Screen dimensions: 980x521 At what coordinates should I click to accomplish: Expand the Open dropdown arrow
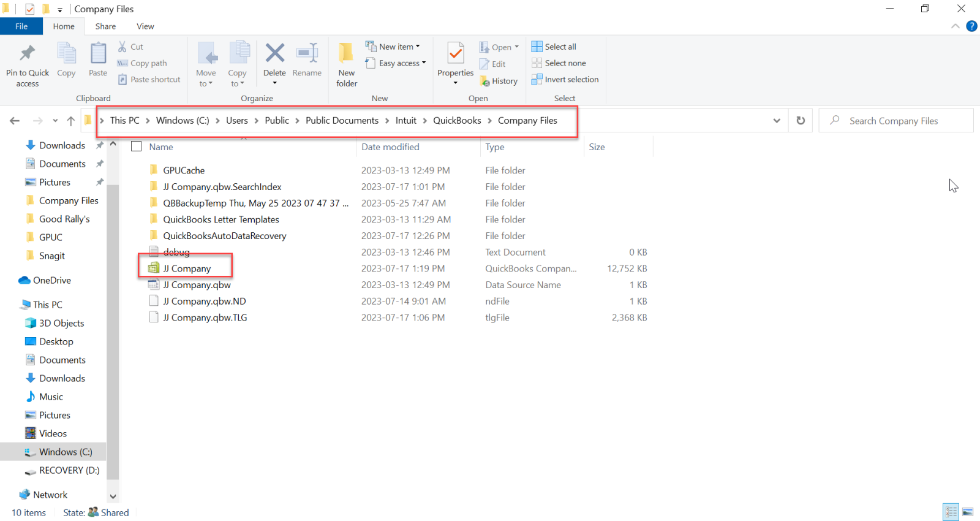coord(516,47)
